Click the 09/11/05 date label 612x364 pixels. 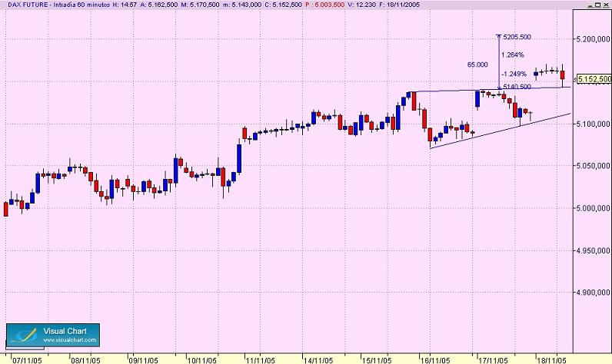[143, 360]
